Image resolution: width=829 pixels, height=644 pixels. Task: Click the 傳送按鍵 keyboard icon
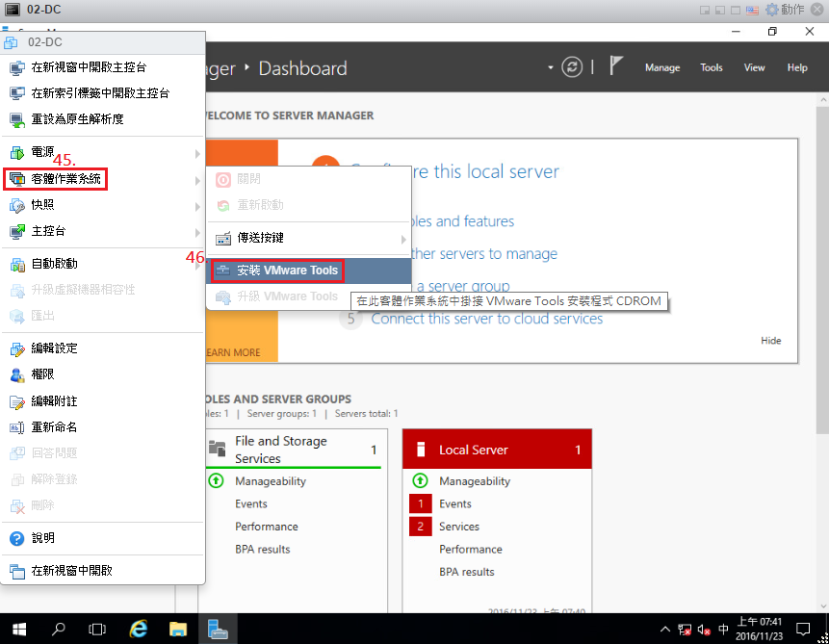tap(223, 238)
